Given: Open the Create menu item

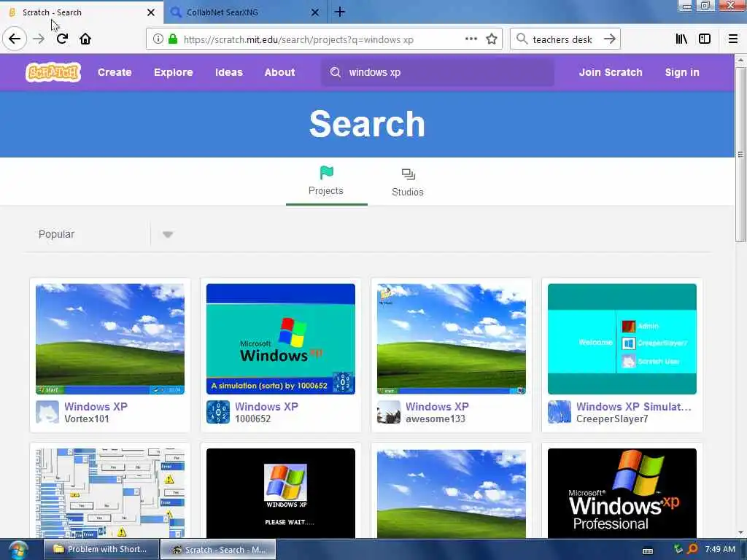Looking at the screenshot, I should (115, 72).
